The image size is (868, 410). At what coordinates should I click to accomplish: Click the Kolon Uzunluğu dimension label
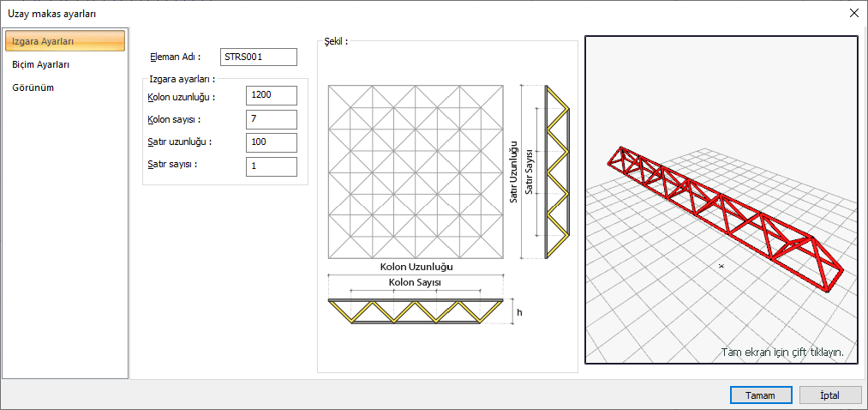coord(416,267)
